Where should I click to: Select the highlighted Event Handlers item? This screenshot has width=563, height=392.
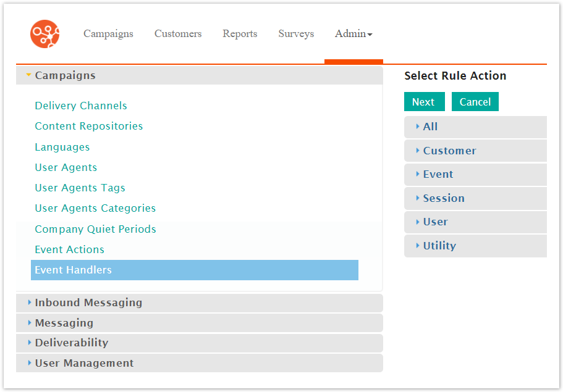click(x=195, y=270)
